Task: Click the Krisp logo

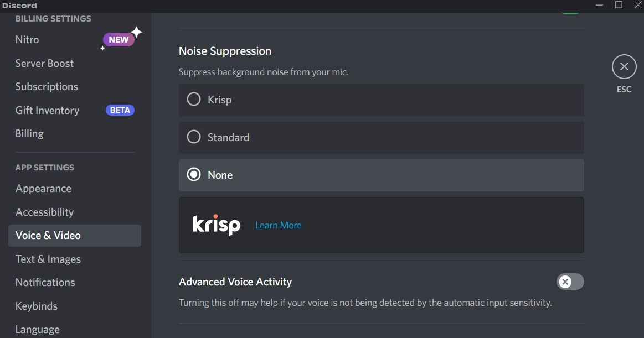Action: pos(217,225)
